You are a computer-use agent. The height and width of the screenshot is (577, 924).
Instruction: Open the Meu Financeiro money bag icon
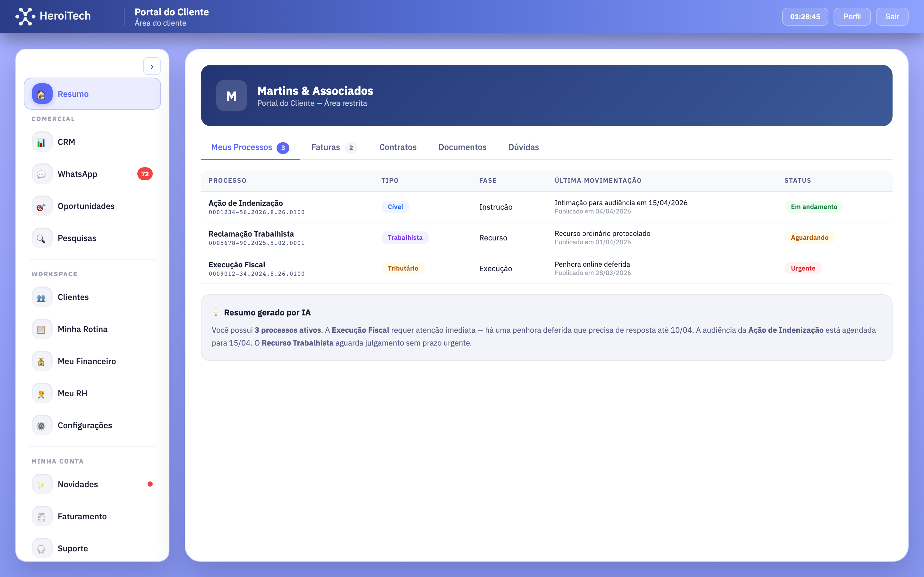(x=42, y=361)
